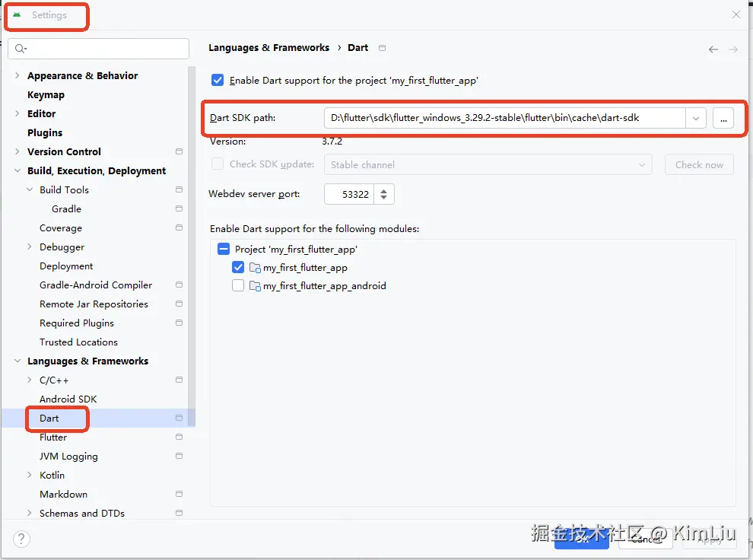753x560 pixels.
Task: Collapse the Build Tools node
Action: click(30, 189)
